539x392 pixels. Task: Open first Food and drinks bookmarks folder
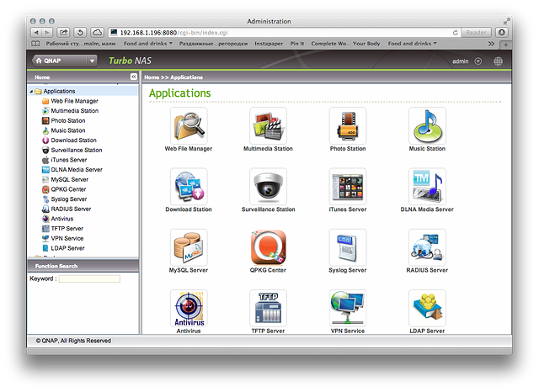[148, 44]
